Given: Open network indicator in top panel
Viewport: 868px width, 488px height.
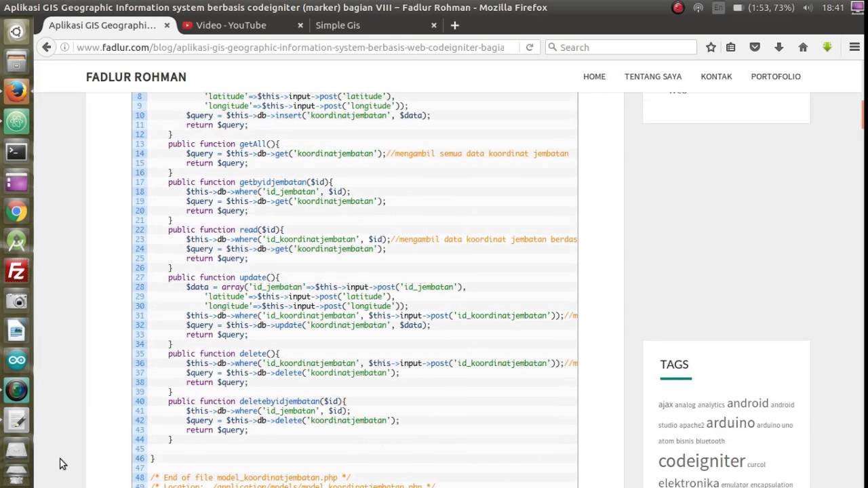Looking at the screenshot, I should tap(698, 7).
